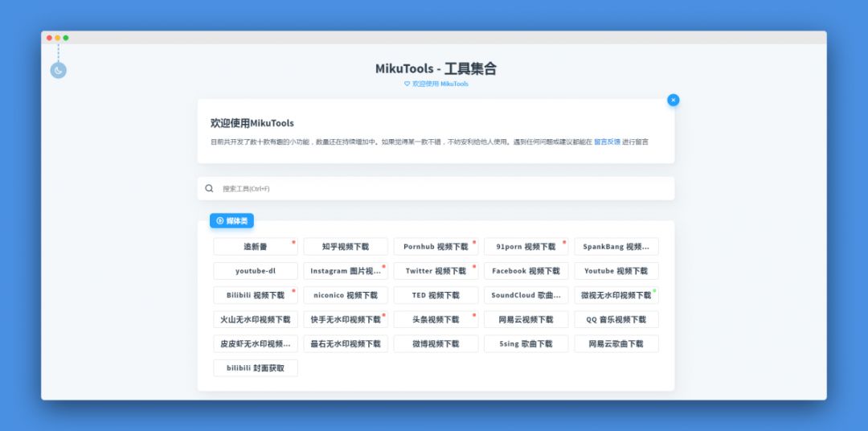Open the 追新番 tool

[x=256, y=247]
